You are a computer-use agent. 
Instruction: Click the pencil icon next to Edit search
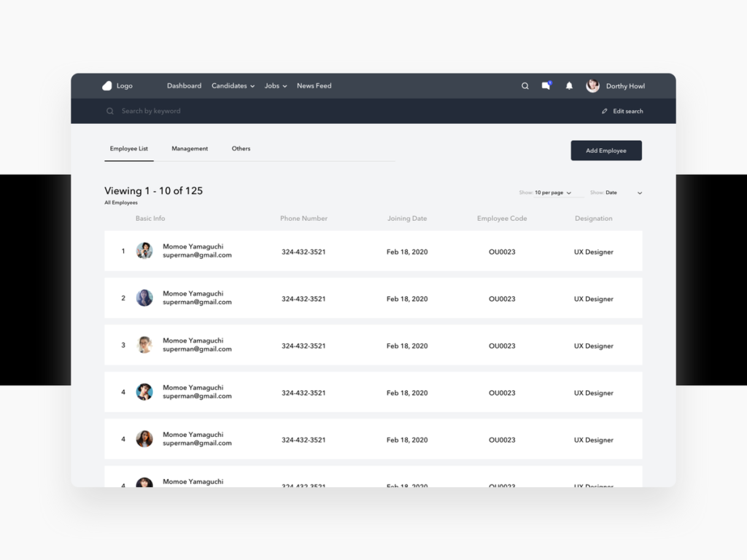click(604, 110)
